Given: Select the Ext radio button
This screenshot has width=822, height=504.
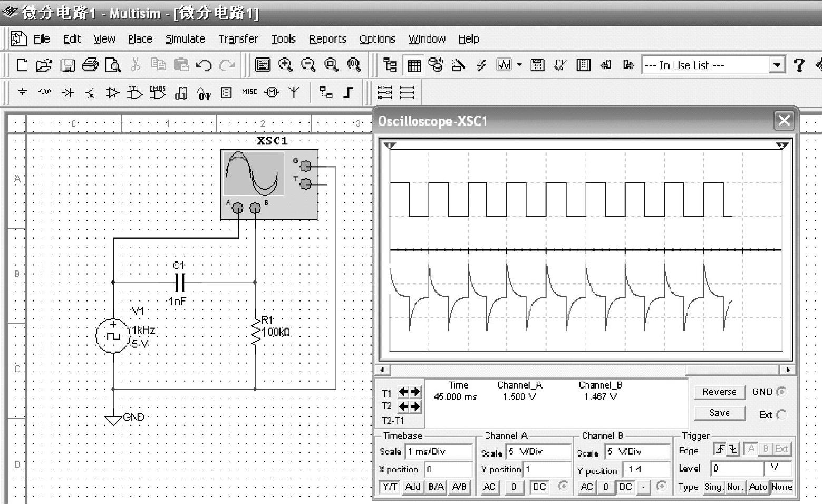Looking at the screenshot, I should tap(781, 414).
